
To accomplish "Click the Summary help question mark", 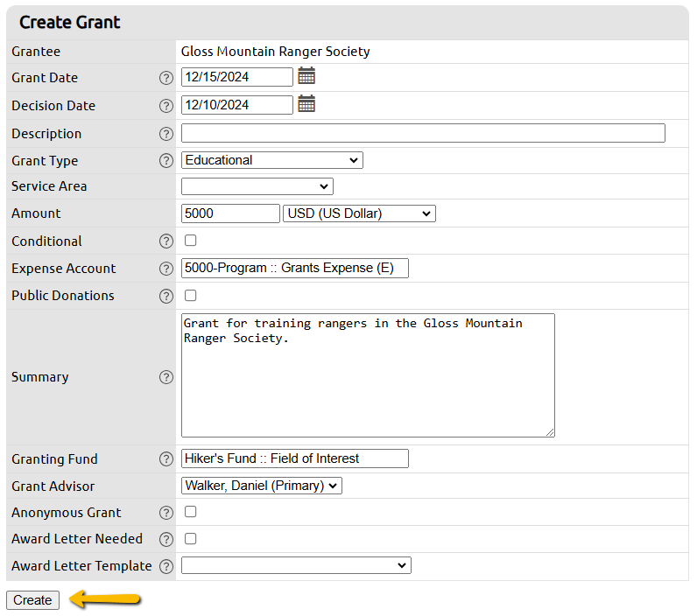I will [166, 377].
